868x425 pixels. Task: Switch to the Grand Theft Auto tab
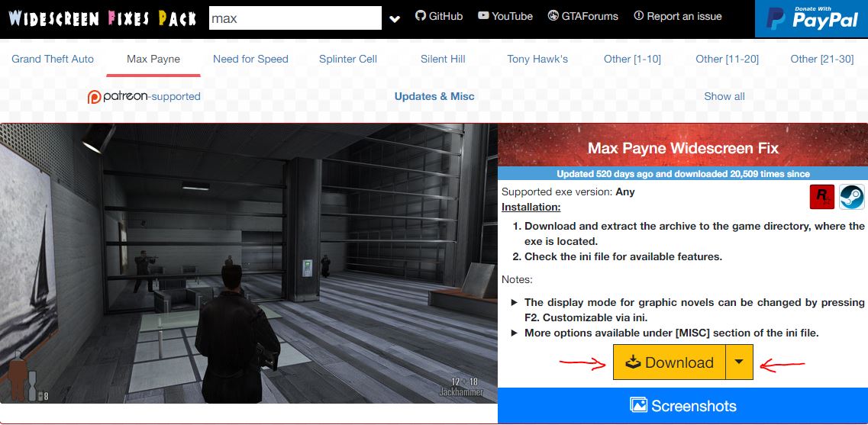(53, 59)
